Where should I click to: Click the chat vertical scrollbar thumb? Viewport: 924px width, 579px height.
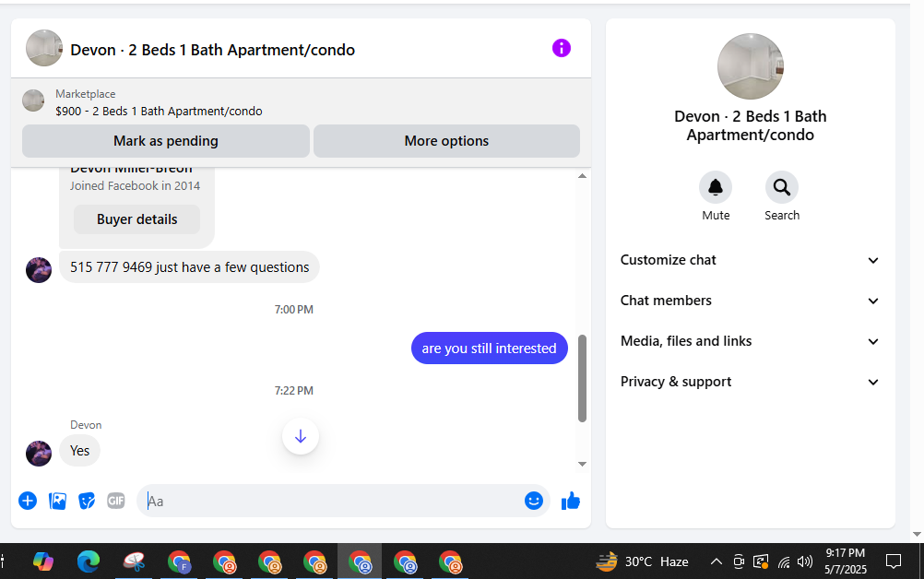[x=582, y=379]
